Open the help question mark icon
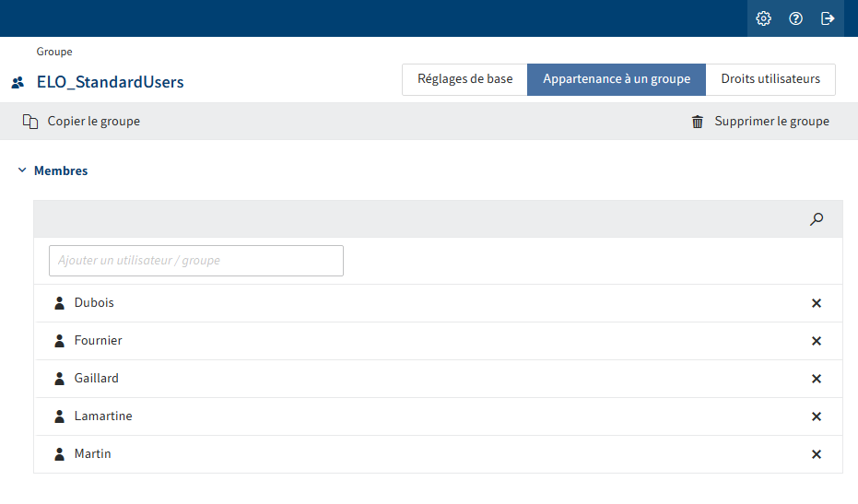The width and height of the screenshot is (858, 504). [x=795, y=18]
